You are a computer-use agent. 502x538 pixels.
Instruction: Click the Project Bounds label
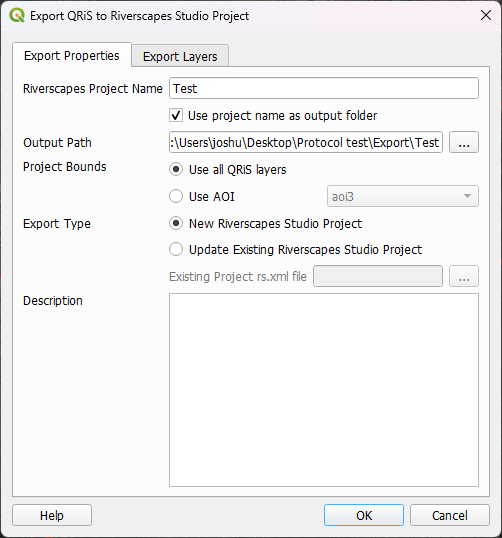click(65, 167)
